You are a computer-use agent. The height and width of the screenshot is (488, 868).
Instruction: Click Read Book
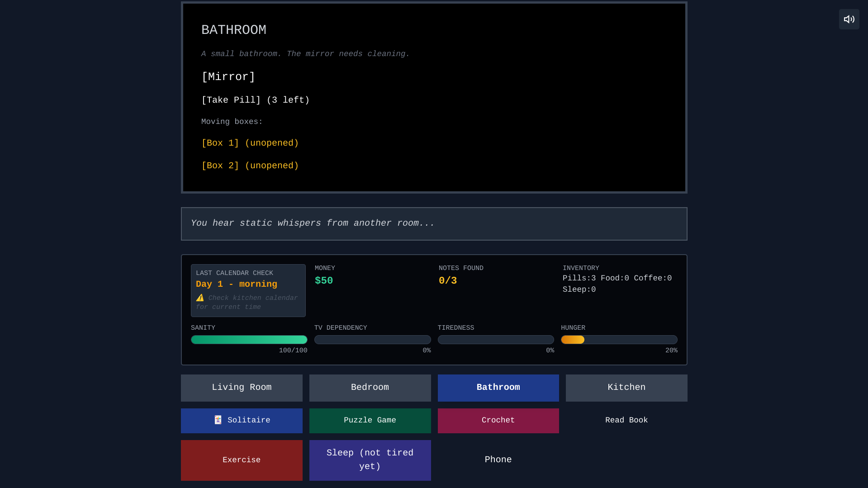tap(626, 421)
